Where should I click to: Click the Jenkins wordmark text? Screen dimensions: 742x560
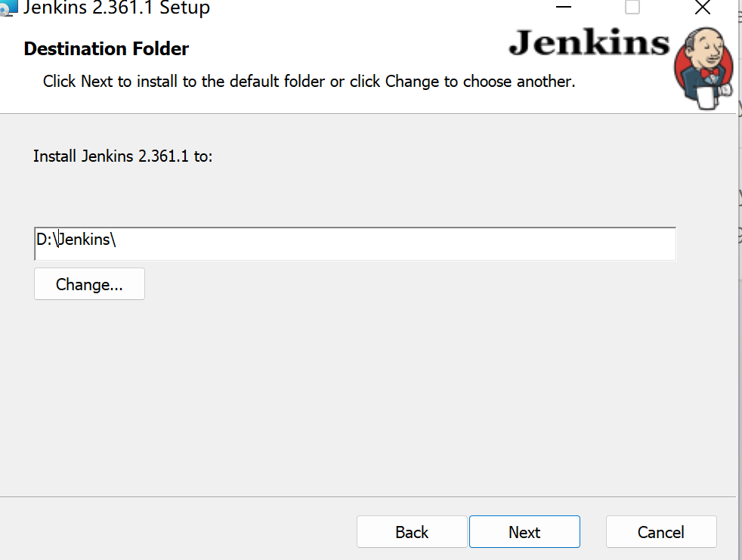point(589,42)
